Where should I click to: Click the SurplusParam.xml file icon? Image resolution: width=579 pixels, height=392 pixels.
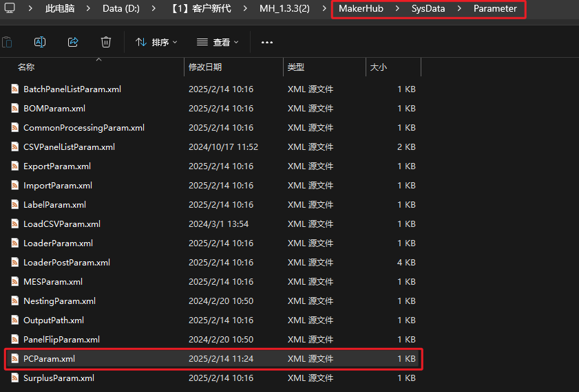14,378
